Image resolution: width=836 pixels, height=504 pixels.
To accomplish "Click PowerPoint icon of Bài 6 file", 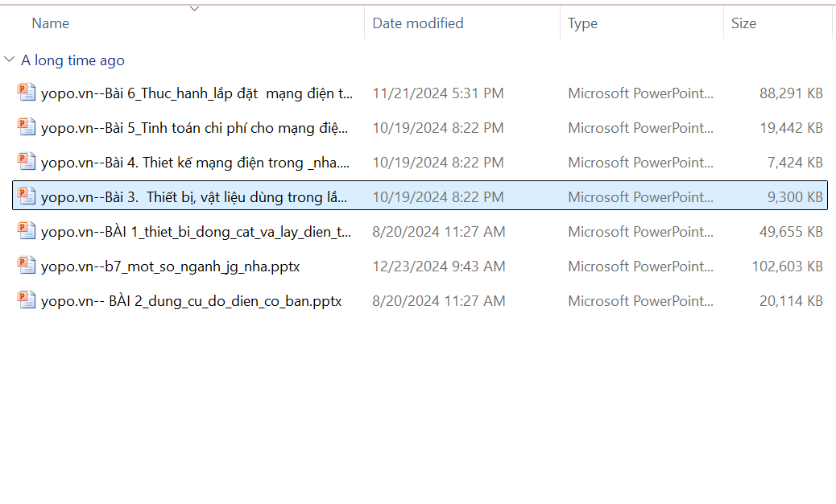I will [27, 93].
